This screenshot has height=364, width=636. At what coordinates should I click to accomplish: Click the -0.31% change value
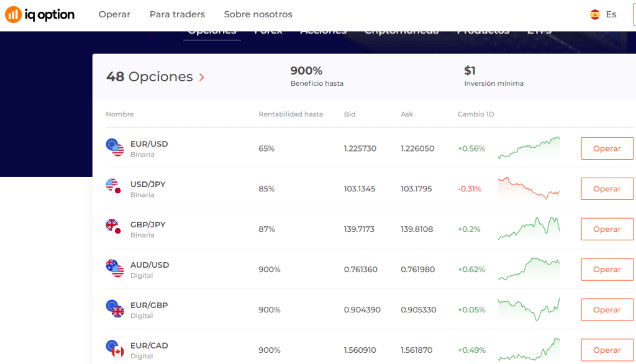[x=470, y=189]
